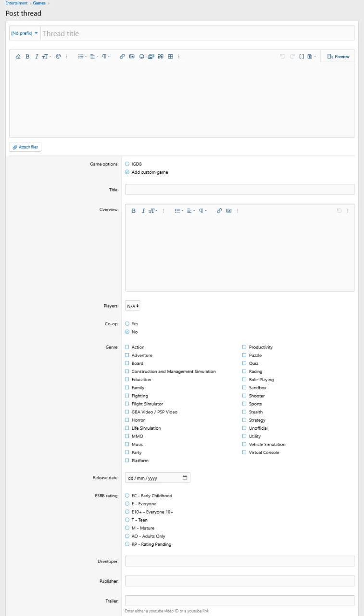364x616 pixels.
Task: Click the Publisher input field
Action: click(x=240, y=581)
